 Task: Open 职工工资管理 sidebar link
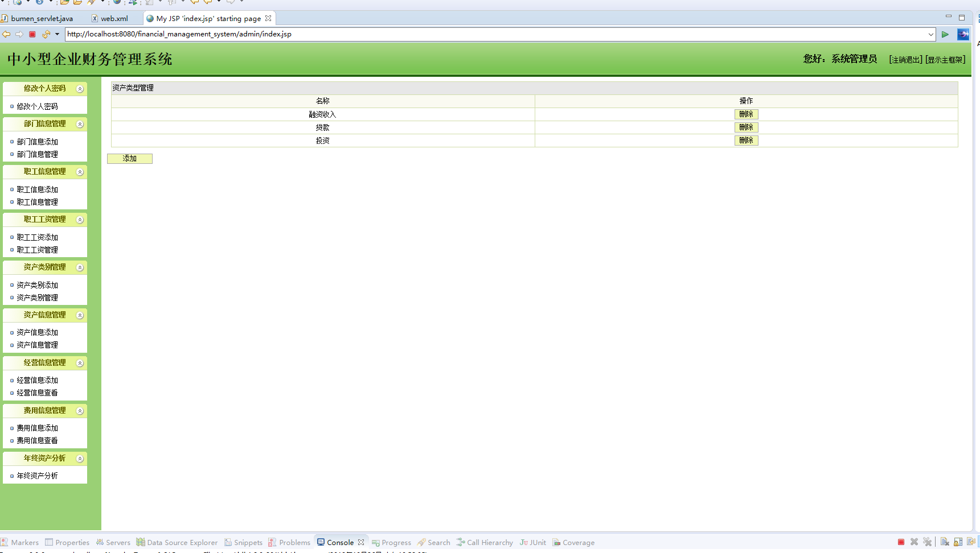(x=37, y=250)
